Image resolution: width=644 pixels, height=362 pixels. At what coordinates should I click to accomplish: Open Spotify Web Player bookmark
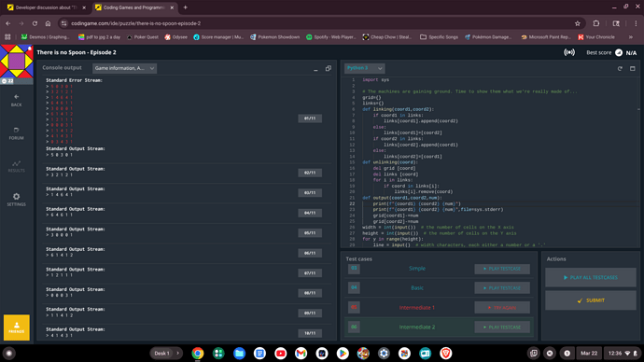point(331,37)
